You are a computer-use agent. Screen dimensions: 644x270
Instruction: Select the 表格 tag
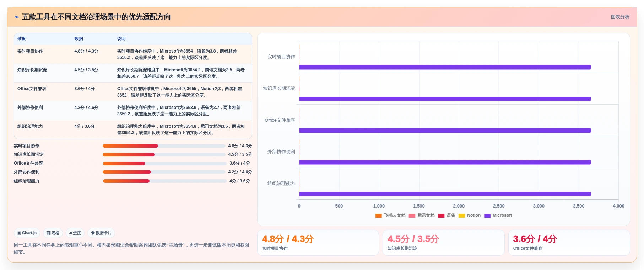coord(53,233)
